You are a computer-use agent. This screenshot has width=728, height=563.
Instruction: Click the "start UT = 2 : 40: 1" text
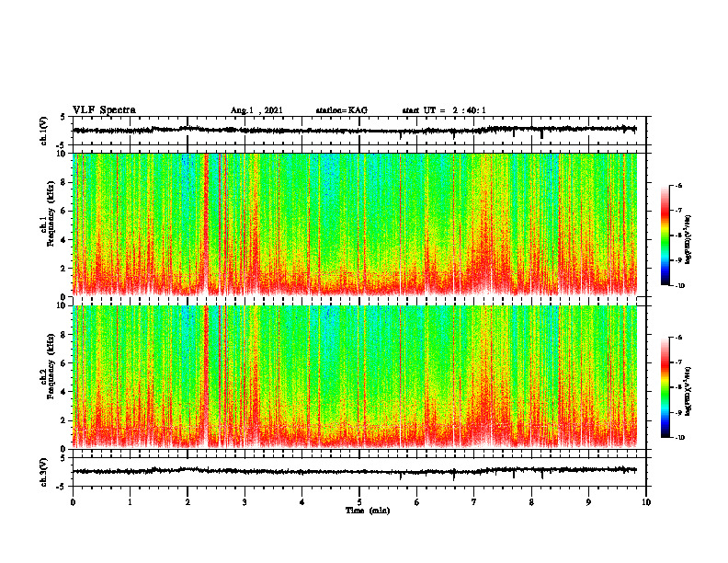click(x=444, y=110)
